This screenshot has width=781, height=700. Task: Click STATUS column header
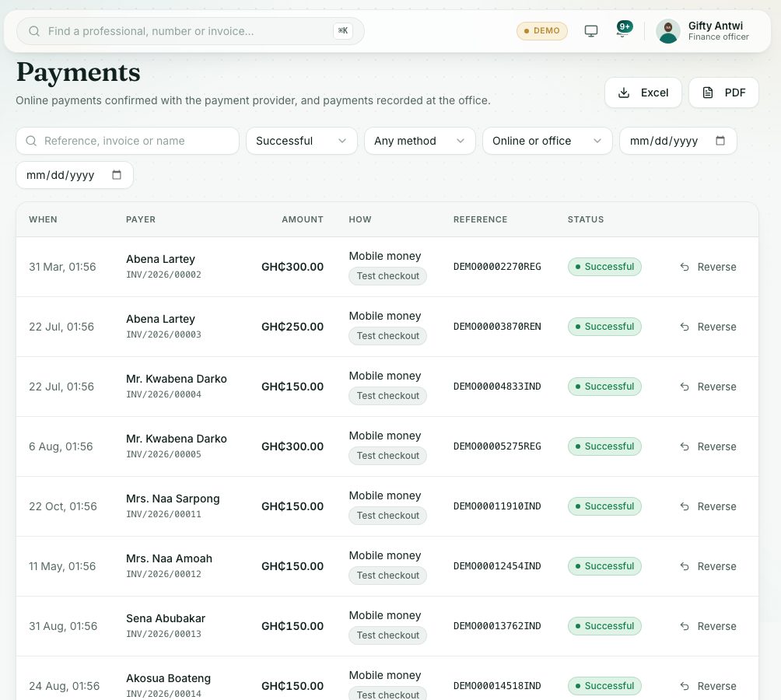[585, 219]
